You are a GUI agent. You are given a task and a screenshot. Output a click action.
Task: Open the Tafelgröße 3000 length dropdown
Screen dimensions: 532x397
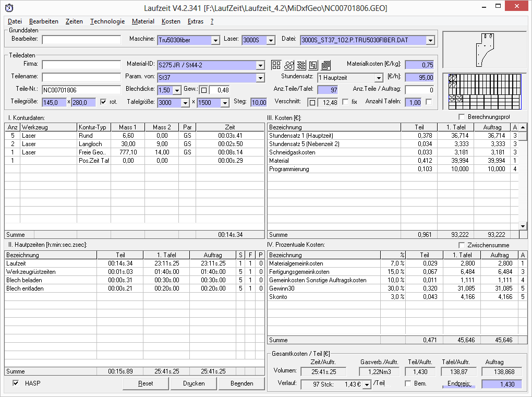(185, 103)
